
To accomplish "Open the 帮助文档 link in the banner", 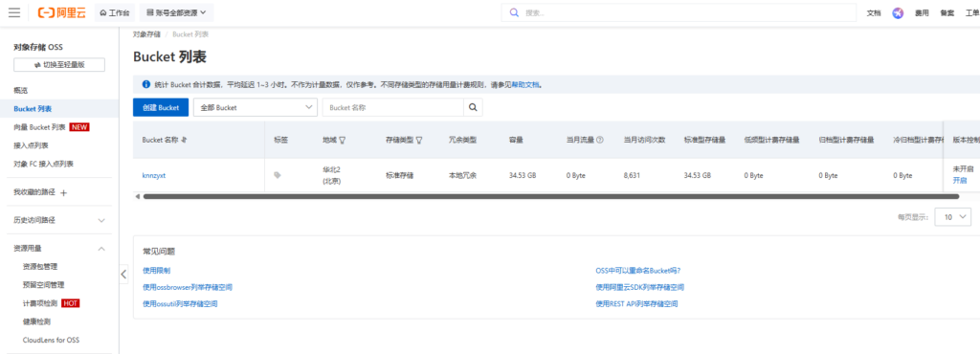I will 526,84.
